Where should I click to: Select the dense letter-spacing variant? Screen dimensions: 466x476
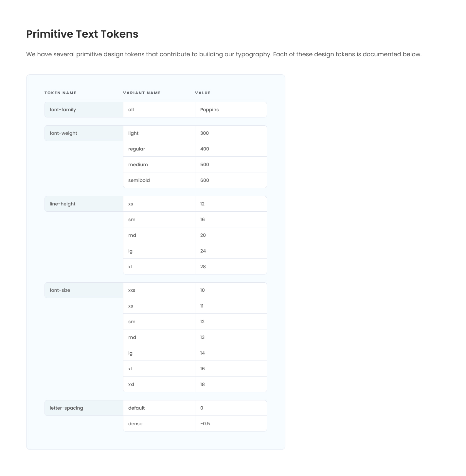pyautogui.click(x=159, y=424)
